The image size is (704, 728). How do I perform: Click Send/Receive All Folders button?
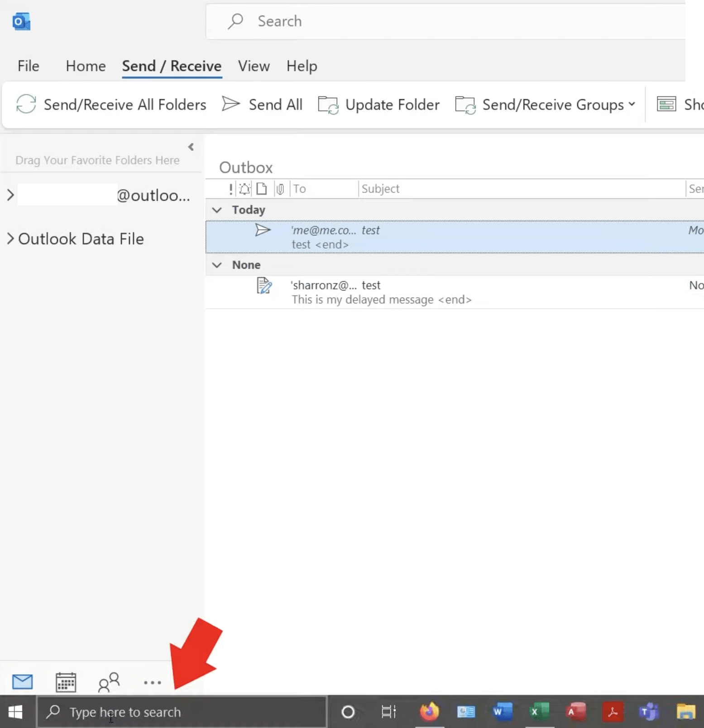pos(111,105)
